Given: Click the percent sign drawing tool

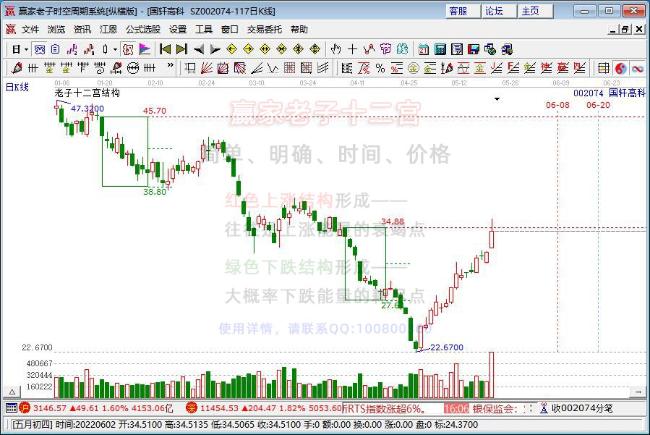Looking at the screenshot, I should [380, 68].
